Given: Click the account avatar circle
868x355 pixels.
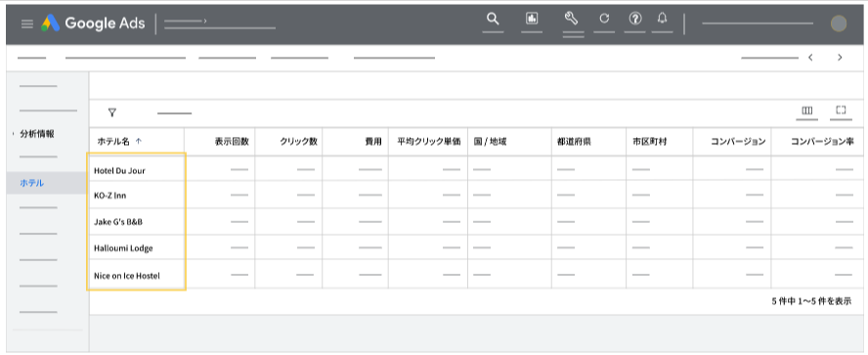Looking at the screenshot, I should 839,23.
